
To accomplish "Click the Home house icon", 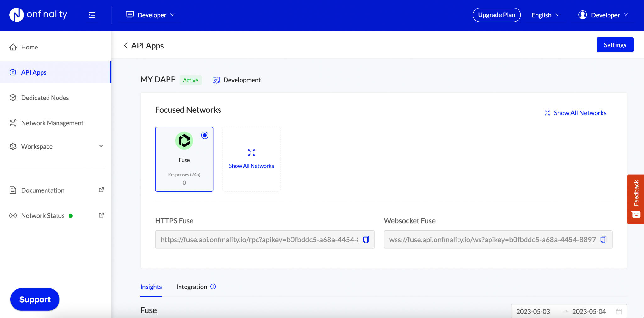I will 13,47.
